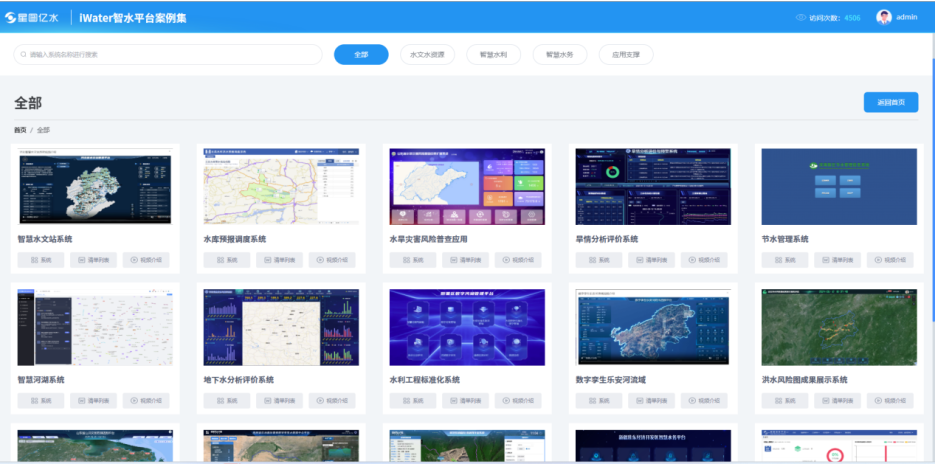Open 清单列表 for 节水管理系统
The height and width of the screenshot is (464, 935).
838,260
